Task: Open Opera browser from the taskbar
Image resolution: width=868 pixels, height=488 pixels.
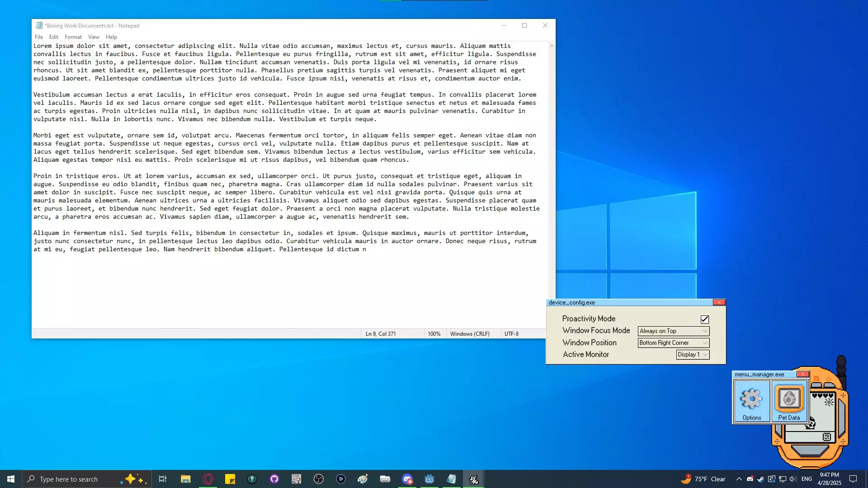Action: click(x=208, y=479)
